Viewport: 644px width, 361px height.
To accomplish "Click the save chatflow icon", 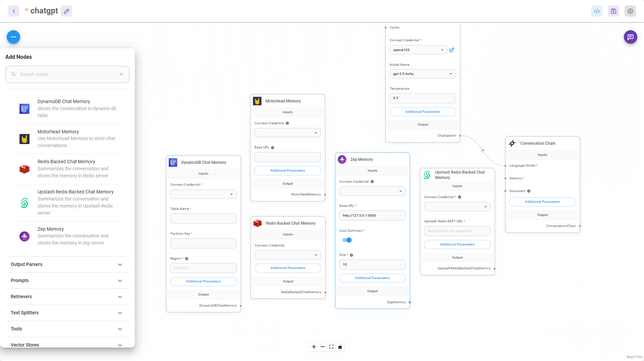I will [x=613, y=11].
